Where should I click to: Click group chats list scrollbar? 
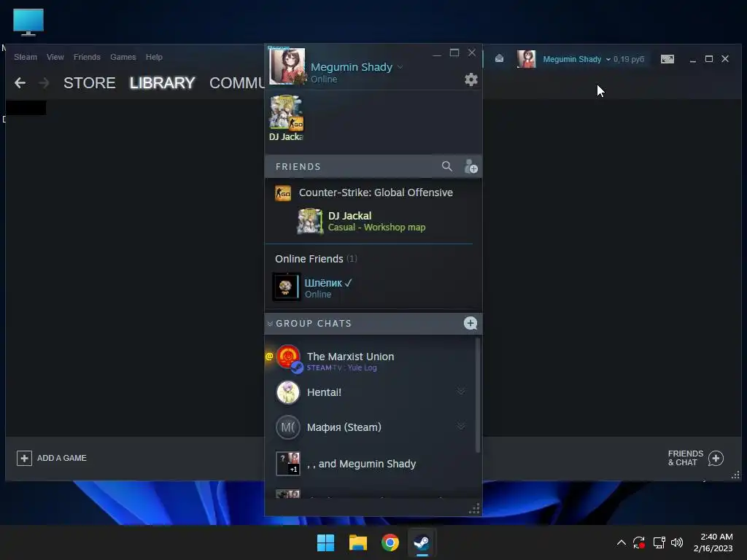point(477,395)
